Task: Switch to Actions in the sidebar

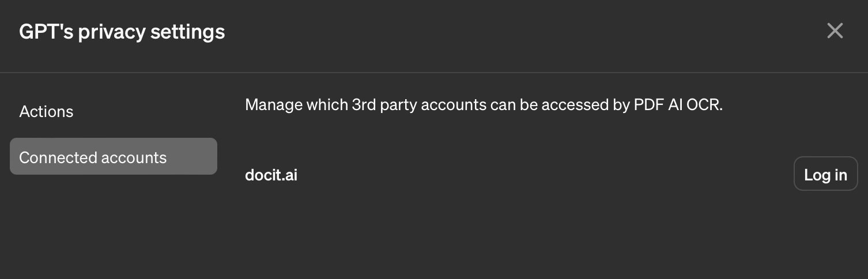Action: pos(46,111)
